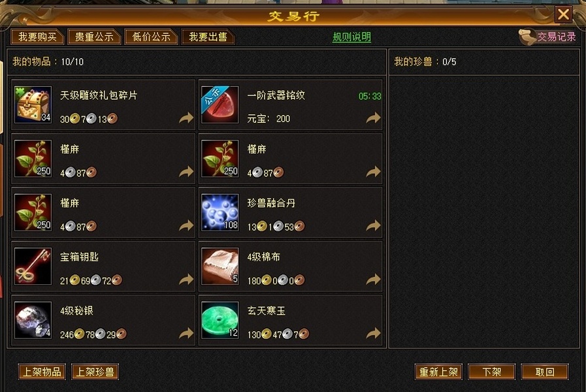This screenshot has height=392, width=586.
Task: Open the 规则说明 rules link
Action: click(351, 37)
